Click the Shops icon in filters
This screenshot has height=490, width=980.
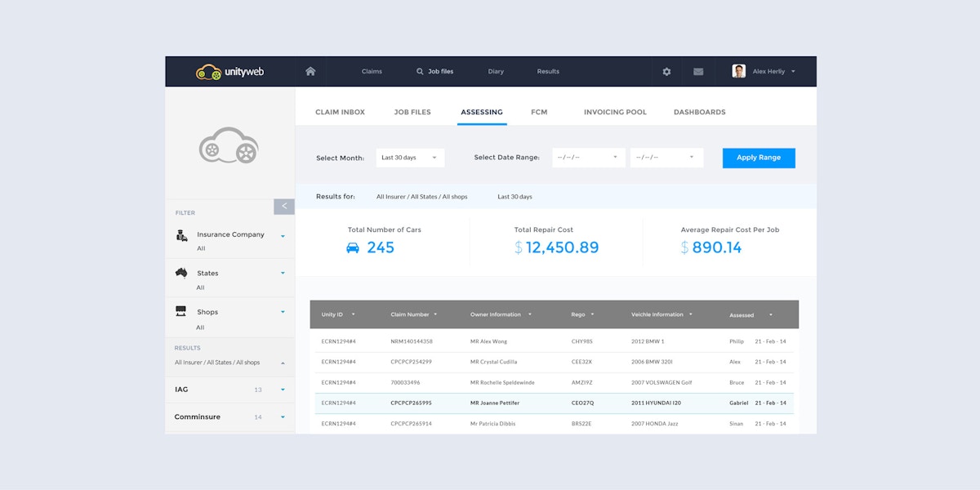tap(181, 311)
